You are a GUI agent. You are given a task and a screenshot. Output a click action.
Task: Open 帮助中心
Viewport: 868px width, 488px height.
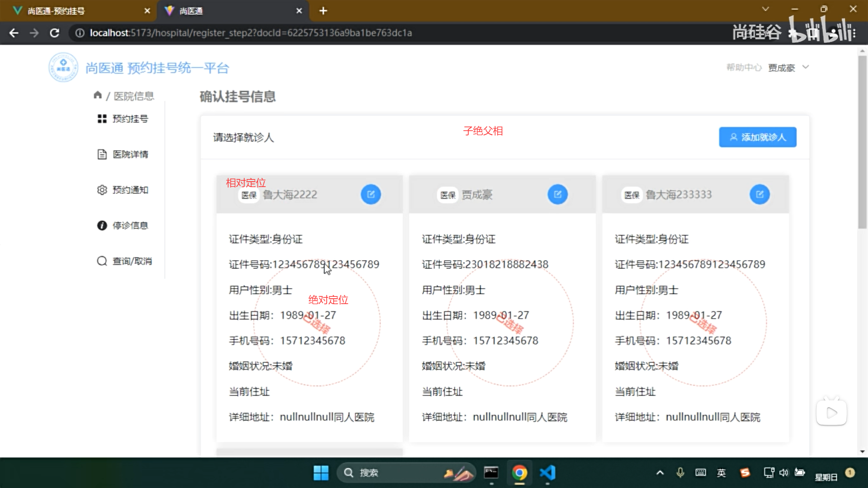[x=744, y=67]
